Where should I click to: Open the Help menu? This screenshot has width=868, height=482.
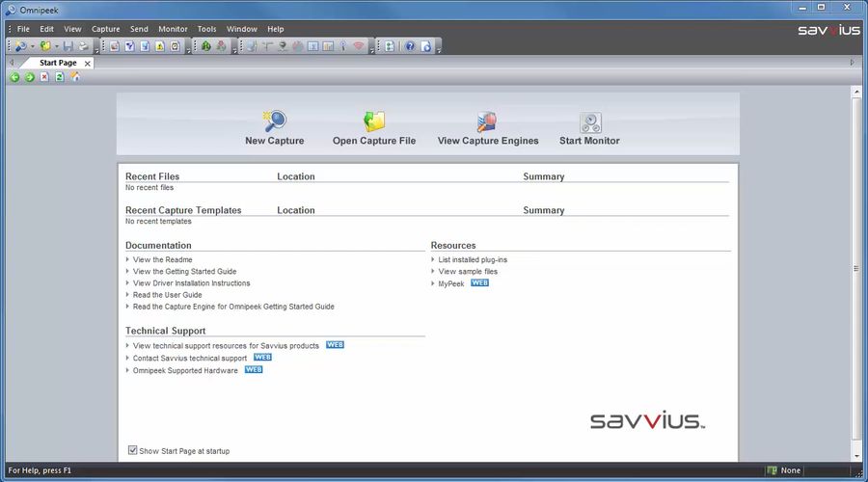(276, 29)
